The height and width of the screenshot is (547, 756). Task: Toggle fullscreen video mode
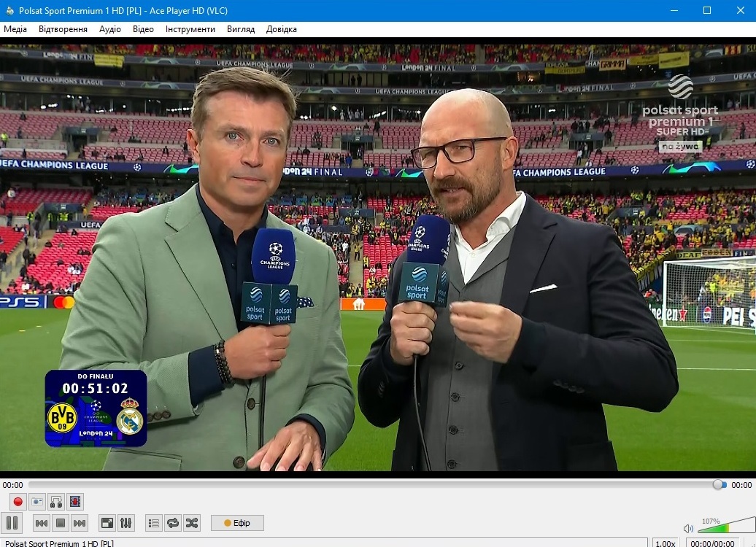point(107,523)
